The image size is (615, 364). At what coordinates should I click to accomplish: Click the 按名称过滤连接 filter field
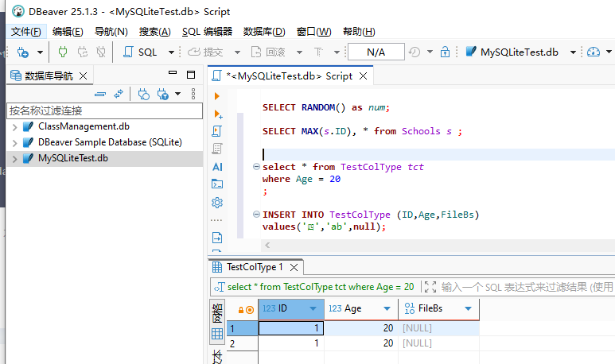105,111
